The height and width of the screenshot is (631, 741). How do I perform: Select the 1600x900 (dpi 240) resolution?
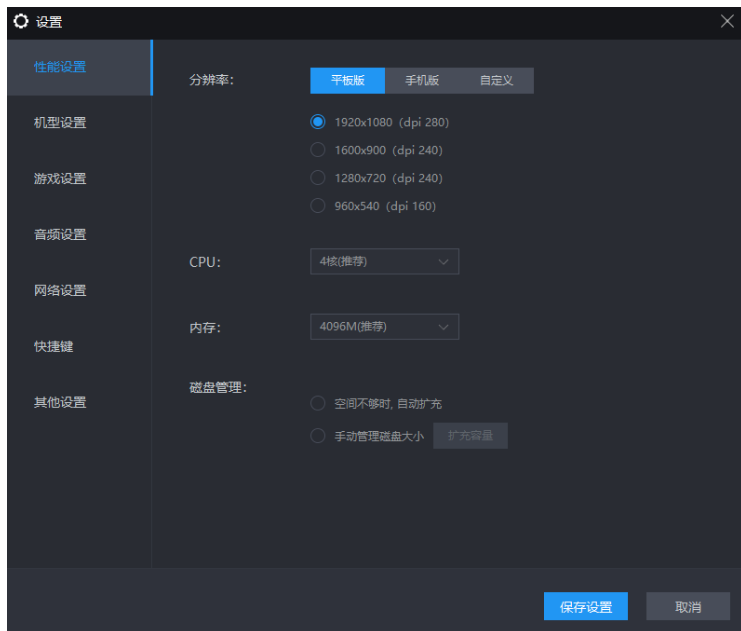coord(318,150)
